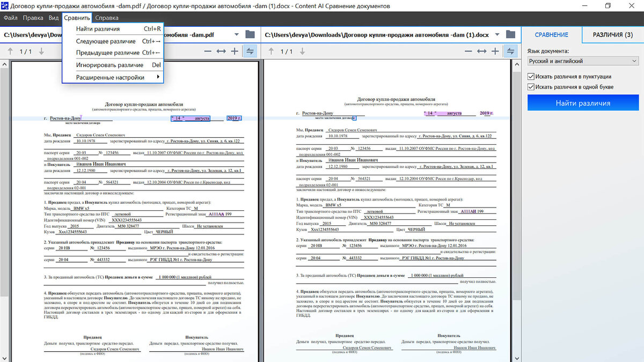
Task: Toggle sync scrolling icon in right pane
Action: 510,51
